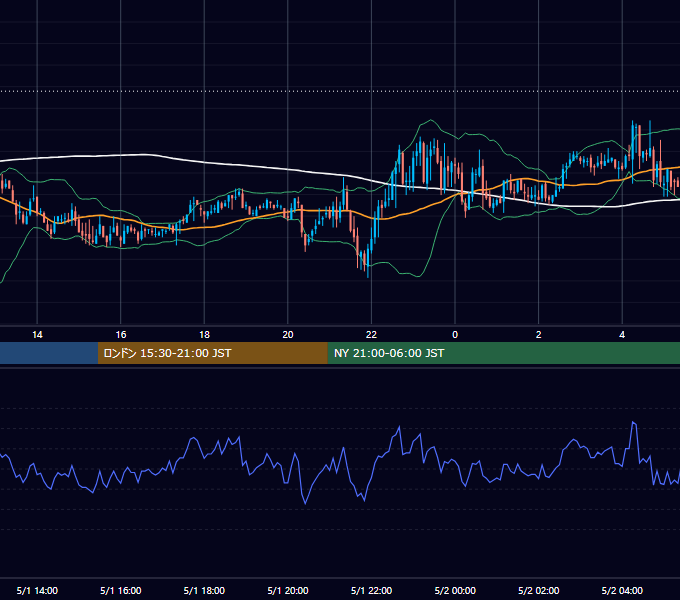Click the 5/2 04:00 time label

tap(622, 590)
